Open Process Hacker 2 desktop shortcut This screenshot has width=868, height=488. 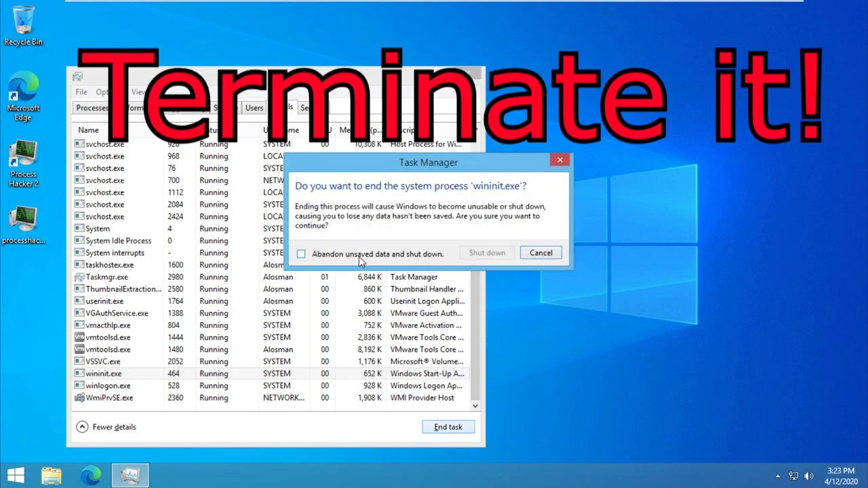point(23,163)
